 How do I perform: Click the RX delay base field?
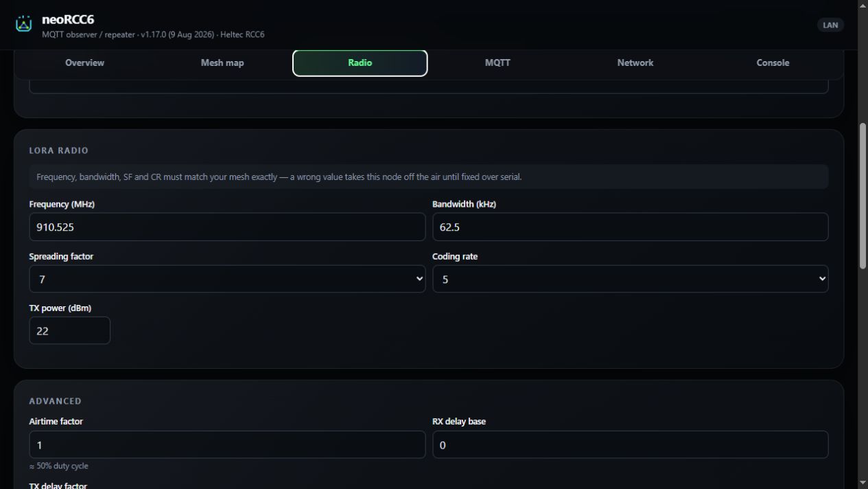click(630, 444)
